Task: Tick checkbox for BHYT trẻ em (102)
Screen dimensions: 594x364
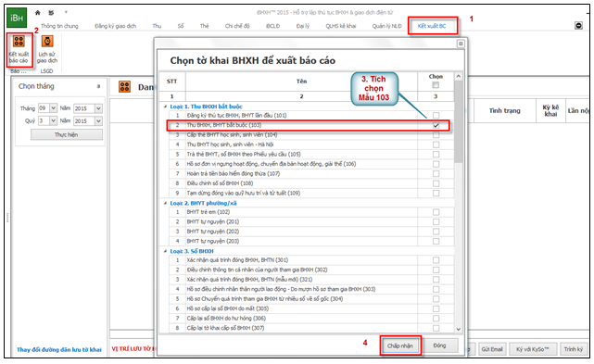Action: coord(436,212)
